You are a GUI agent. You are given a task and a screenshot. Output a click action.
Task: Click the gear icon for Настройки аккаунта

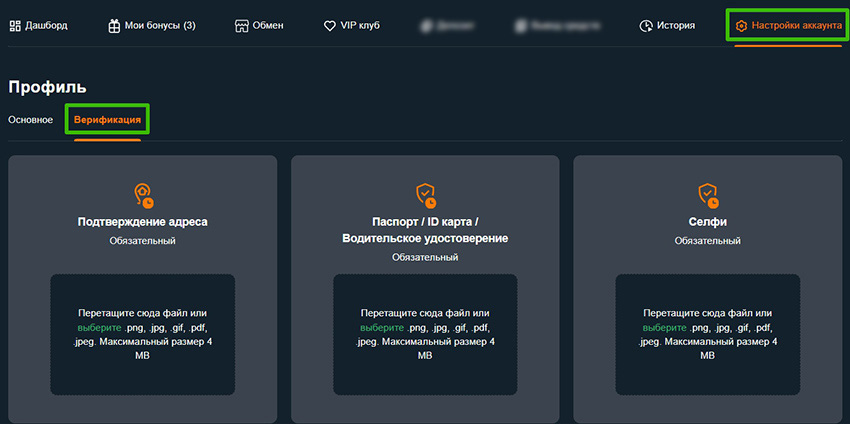click(x=741, y=26)
